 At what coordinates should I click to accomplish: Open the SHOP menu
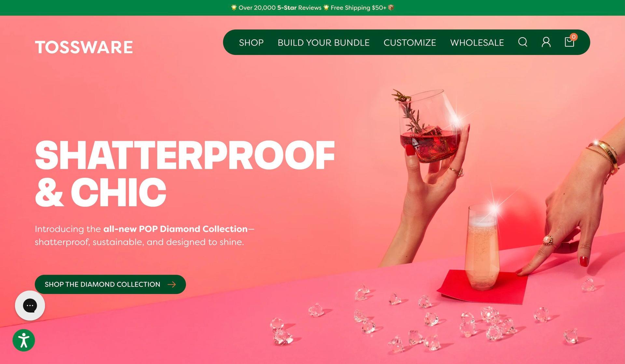point(251,43)
